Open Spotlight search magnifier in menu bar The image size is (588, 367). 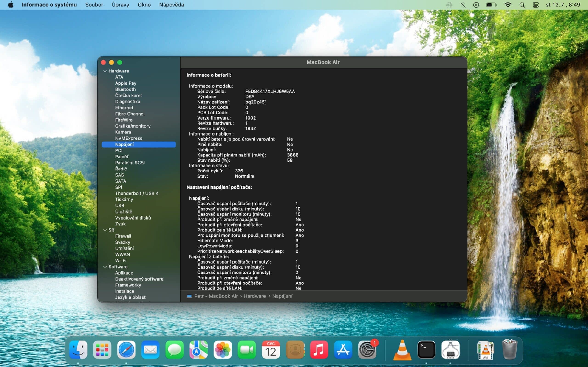pyautogui.click(x=522, y=5)
